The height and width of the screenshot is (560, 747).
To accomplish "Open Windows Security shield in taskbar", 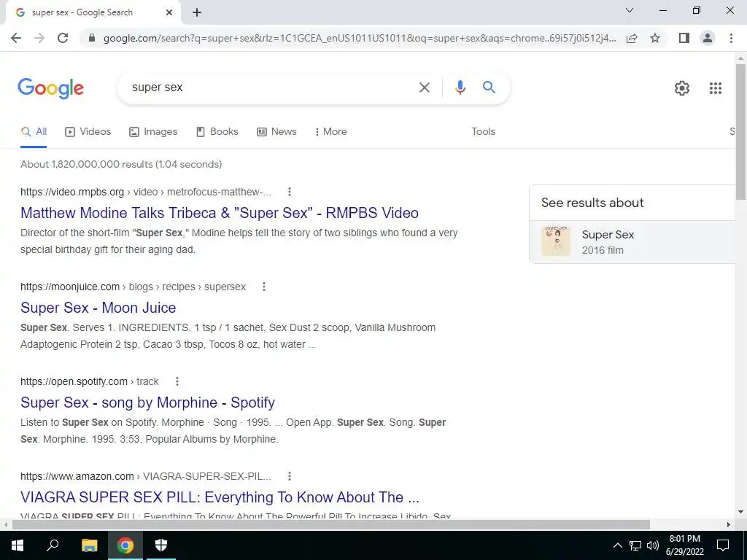I will 161,545.
